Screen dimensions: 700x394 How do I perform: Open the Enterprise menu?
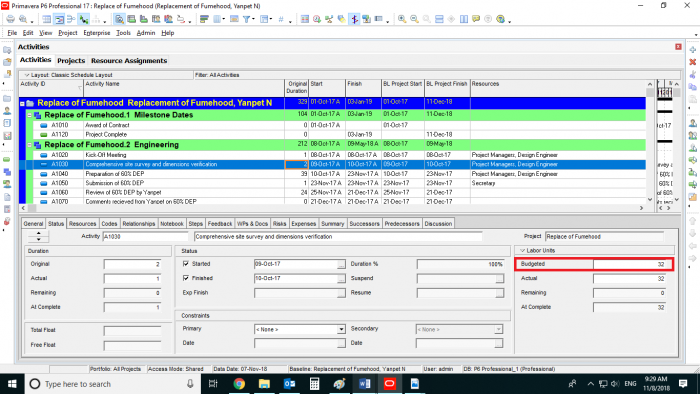tap(96, 33)
